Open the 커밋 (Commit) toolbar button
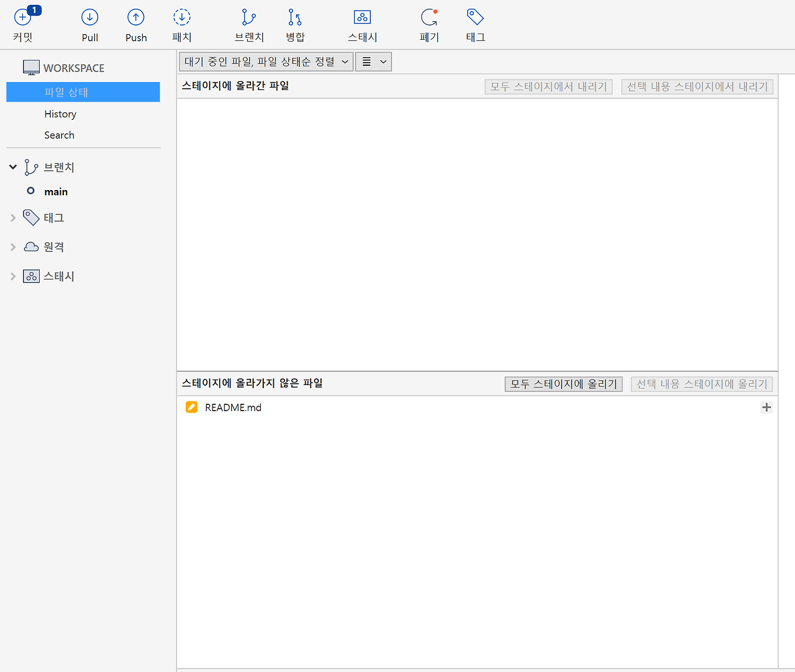This screenshot has width=795, height=672. click(x=23, y=25)
